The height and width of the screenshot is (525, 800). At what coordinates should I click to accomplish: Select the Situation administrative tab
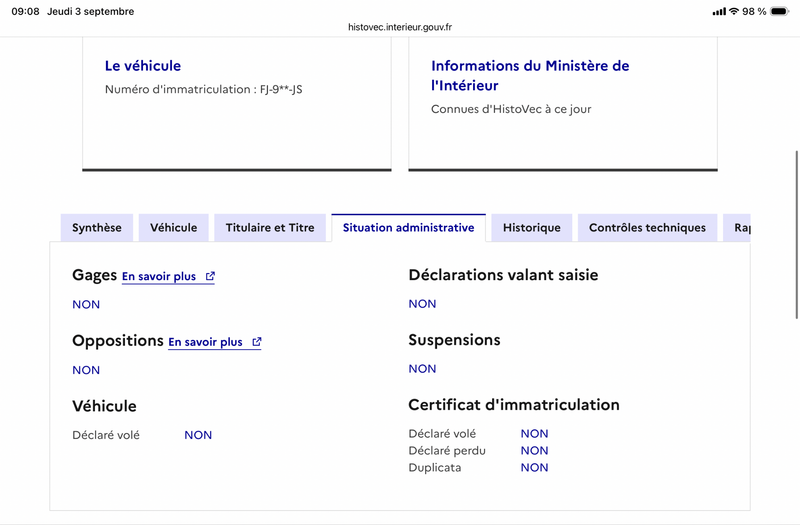(x=408, y=228)
